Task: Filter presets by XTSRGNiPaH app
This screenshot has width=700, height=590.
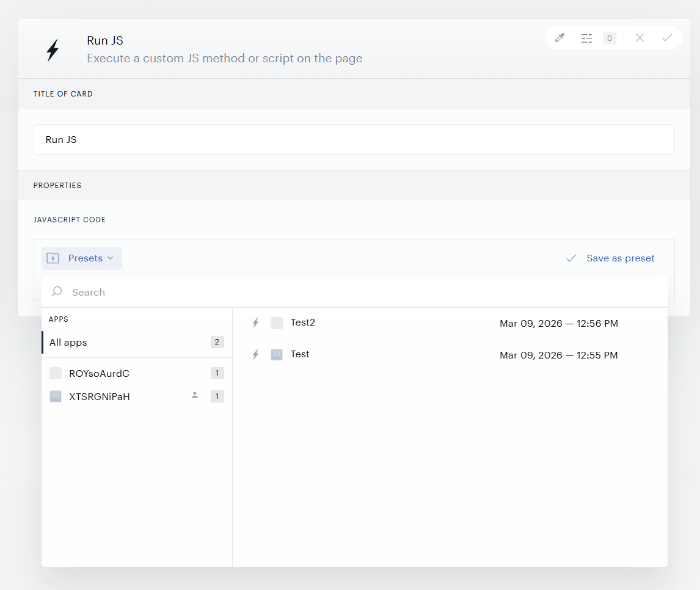Action: tap(137, 396)
